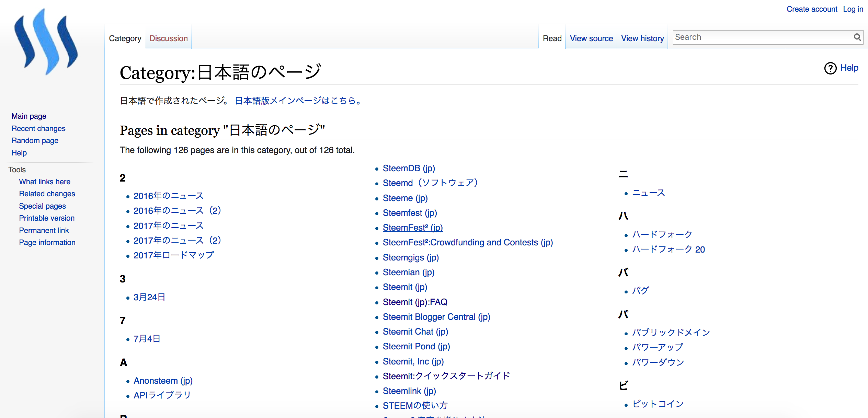Click the 2017年ロードマップ page link
Screen dimensions: 868x418
point(174,255)
